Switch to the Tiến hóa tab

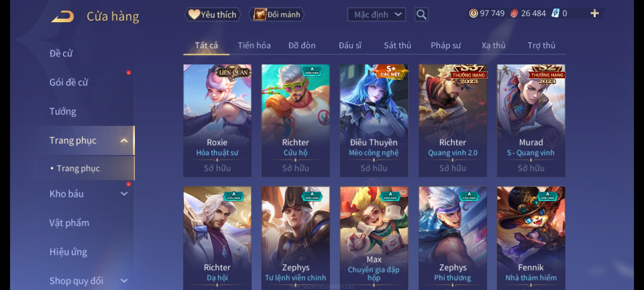tap(254, 46)
